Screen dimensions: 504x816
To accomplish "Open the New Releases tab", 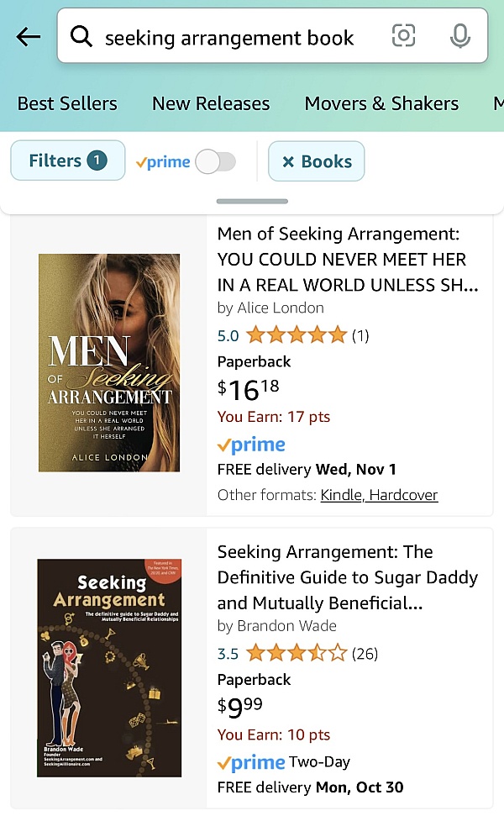I will click(x=210, y=103).
